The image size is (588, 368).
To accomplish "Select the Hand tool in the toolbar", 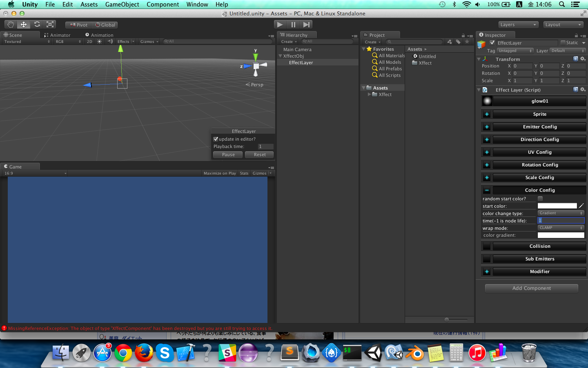I will pyautogui.click(x=11, y=25).
